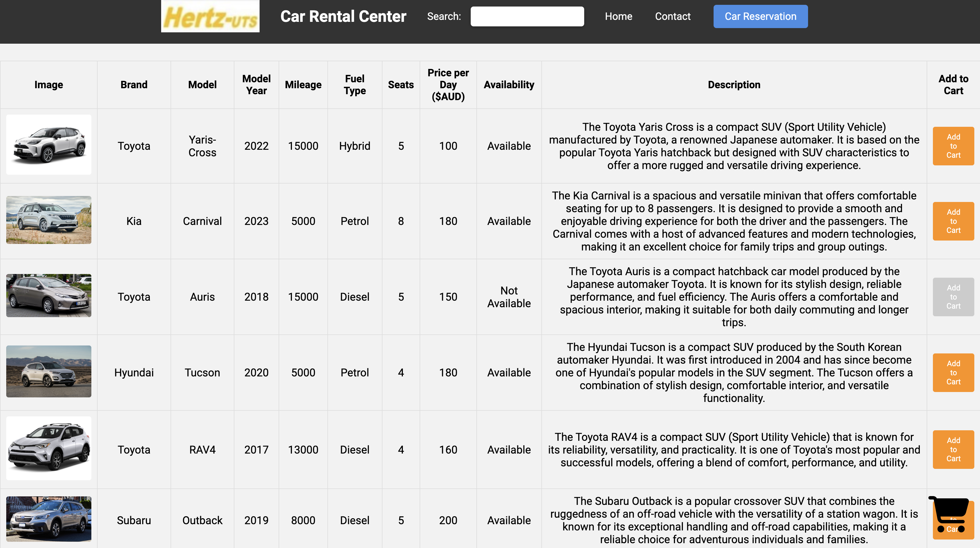
Task: Click the Car Rental Center title
Action: point(343,16)
